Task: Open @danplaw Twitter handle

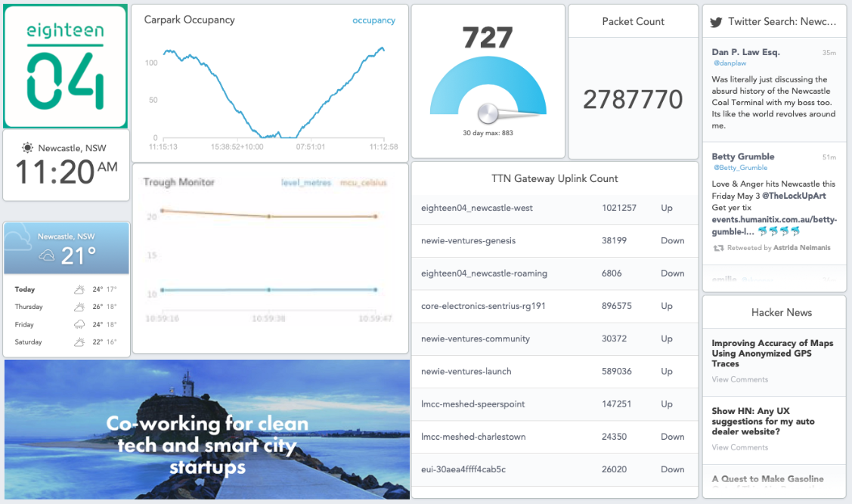Action: coord(730,63)
